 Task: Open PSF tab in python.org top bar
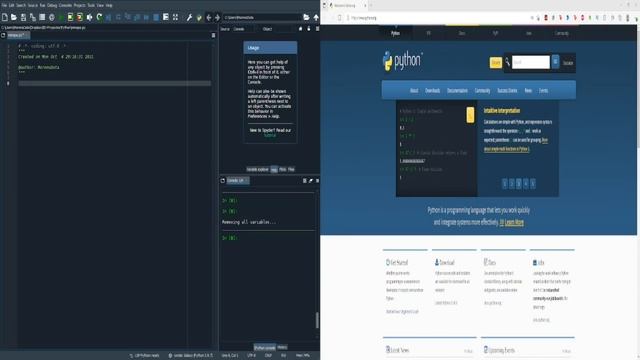click(x=428, y=33)
